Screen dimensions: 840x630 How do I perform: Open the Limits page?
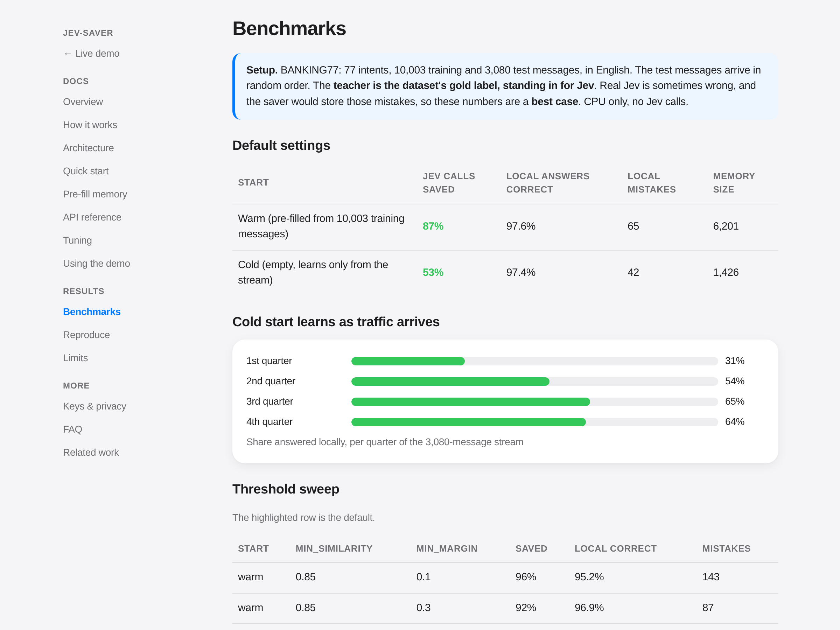point(75,358)
